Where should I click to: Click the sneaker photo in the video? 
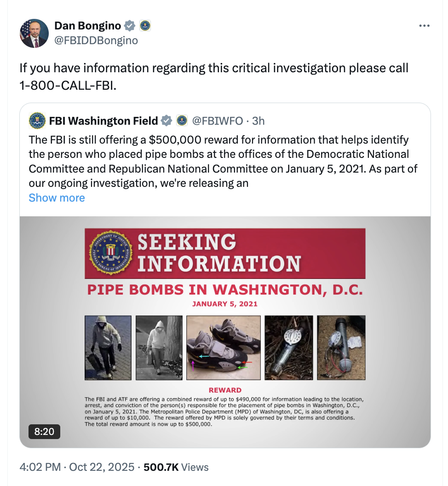click(224, 347)
